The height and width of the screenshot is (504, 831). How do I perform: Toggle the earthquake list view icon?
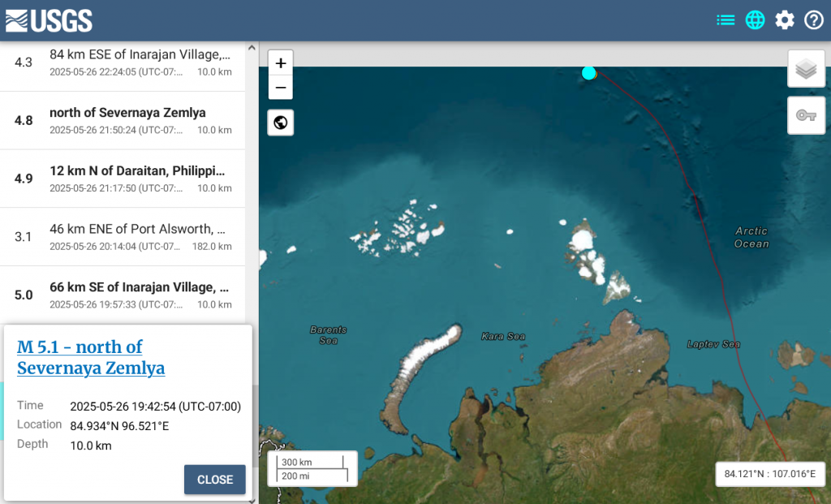[x=725, y=20]
